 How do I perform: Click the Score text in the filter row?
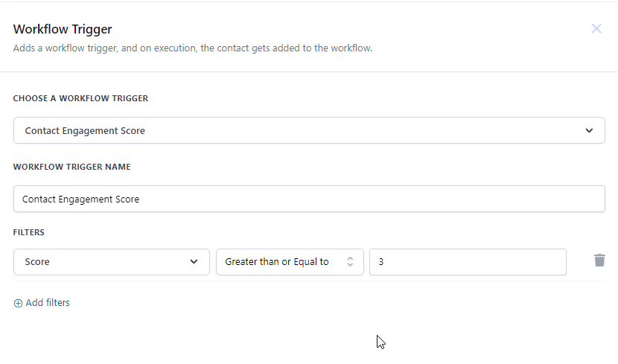37,262
